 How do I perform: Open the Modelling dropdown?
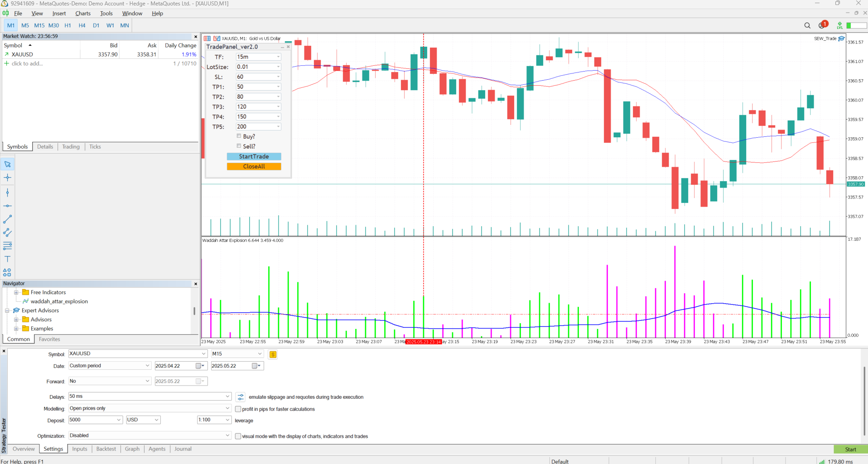click(x=150, y=408)
